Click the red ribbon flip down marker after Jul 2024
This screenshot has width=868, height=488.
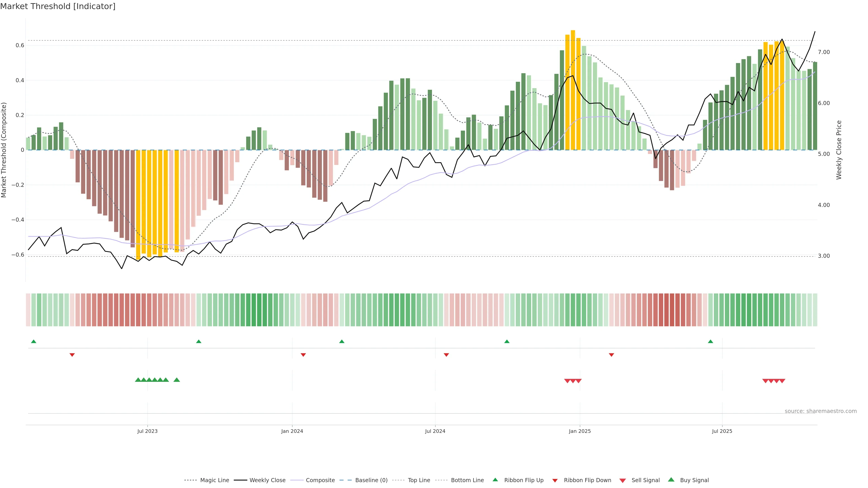[x=446, y=355]
